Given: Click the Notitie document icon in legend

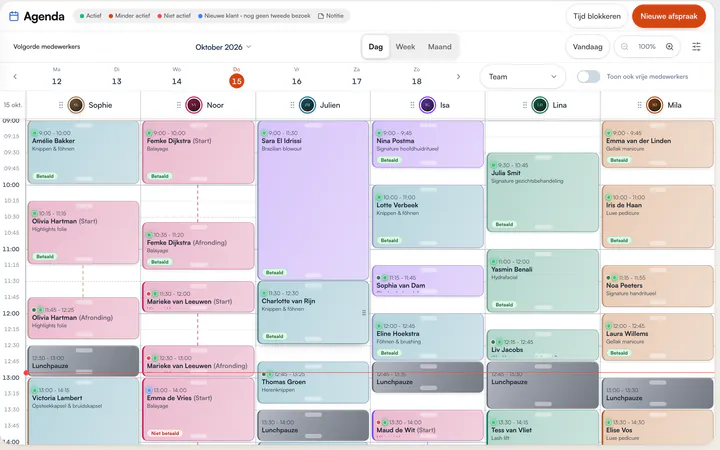Looking at the screenshot, I should [x=321, y=16].
